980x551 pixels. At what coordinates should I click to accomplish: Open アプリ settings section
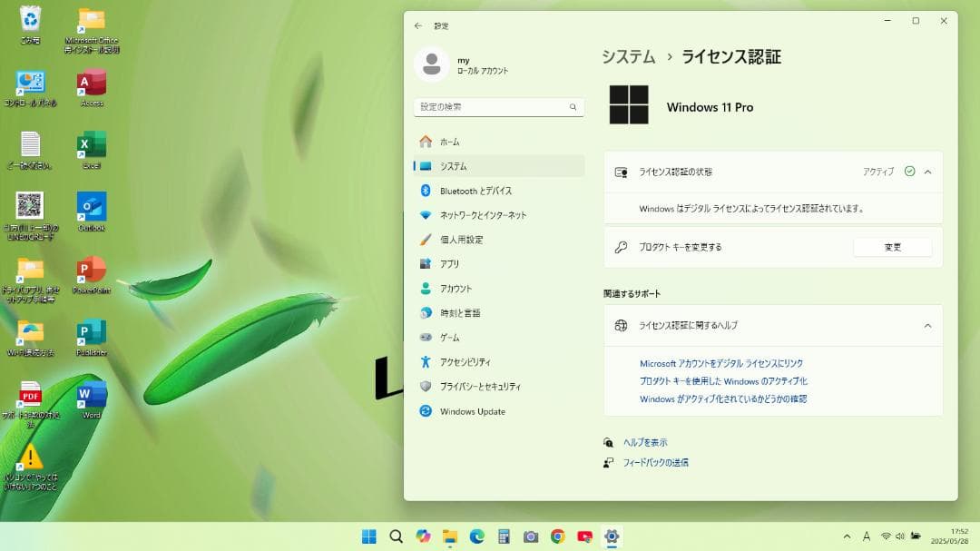click(x=499, y=264)
